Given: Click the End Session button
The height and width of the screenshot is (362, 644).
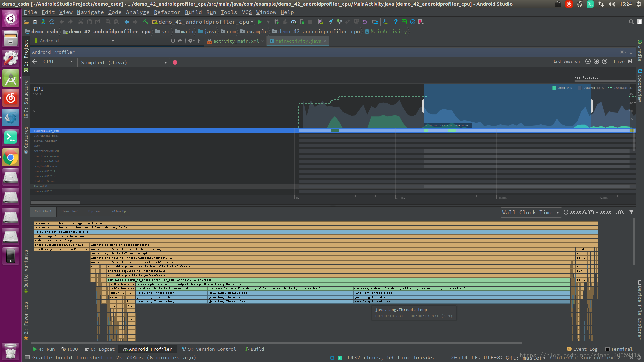Looking at the screenshot, I should coord(567,62).
